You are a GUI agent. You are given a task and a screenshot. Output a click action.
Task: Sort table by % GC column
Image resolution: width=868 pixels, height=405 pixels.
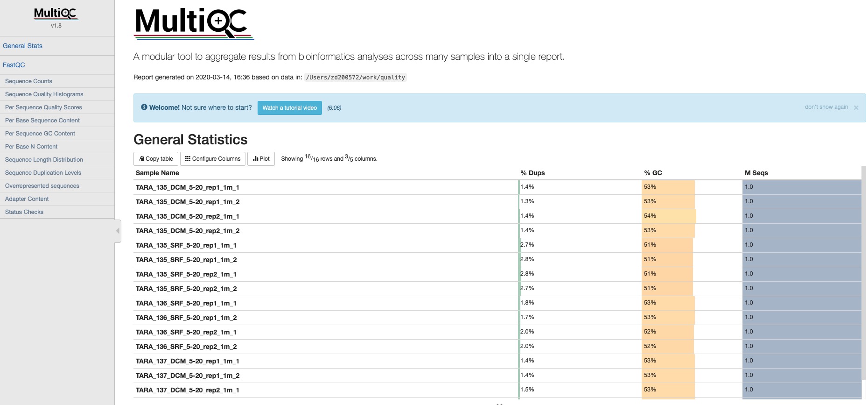tap(653, 173)
